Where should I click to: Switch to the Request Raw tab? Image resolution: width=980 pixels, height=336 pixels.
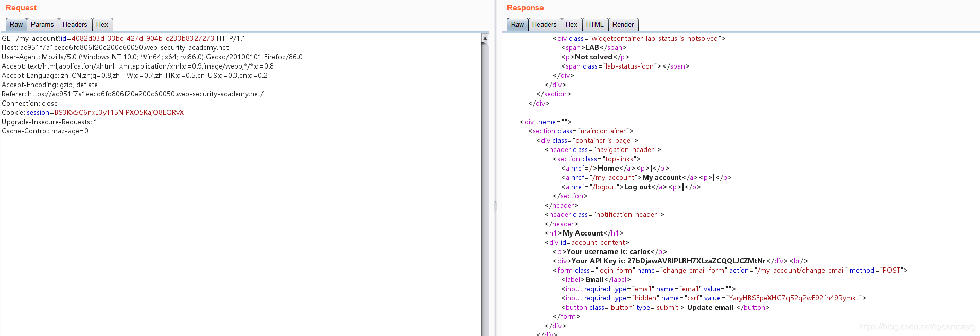tap(16, 25)
